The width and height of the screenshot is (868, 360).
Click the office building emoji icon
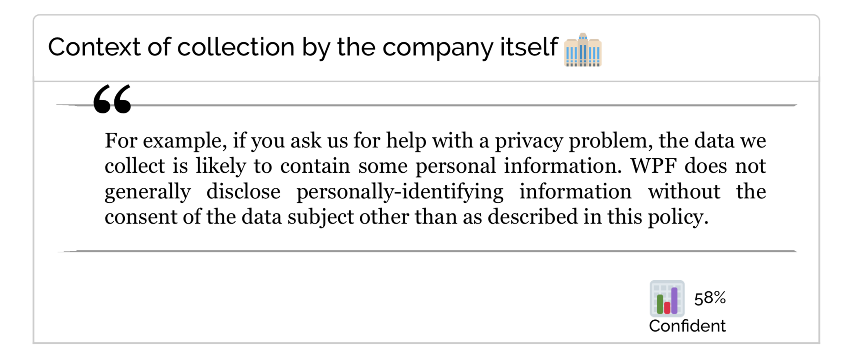pyautogui.click(x=583, y=50)
